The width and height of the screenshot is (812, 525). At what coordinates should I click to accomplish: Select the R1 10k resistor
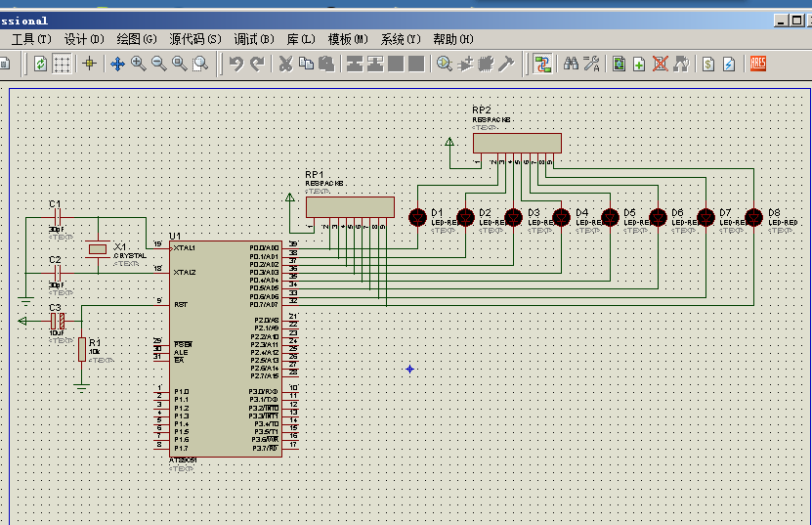pyautogui.click(x=82, y=349)
